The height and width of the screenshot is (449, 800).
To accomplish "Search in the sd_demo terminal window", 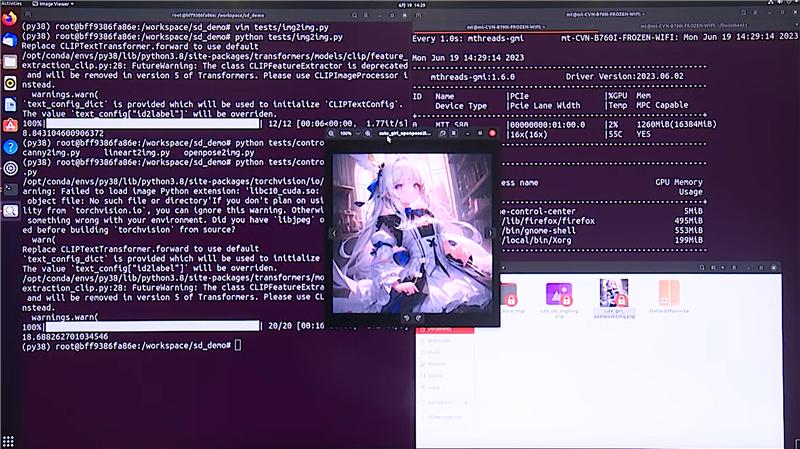I will pos(355,15).
